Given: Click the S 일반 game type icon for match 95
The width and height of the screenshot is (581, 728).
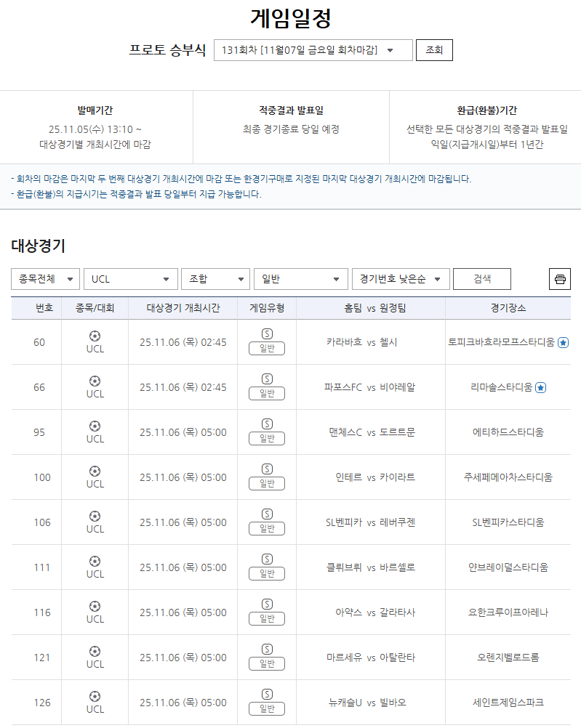Looking at the screenshot, I should click(266, 432).
